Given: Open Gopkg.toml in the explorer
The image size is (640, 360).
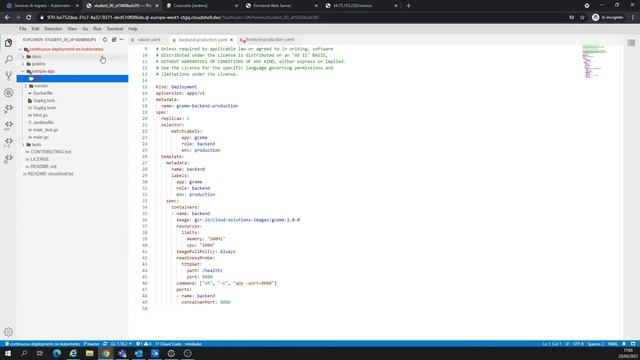Looking at the screenshot, I should click(44, 108).
